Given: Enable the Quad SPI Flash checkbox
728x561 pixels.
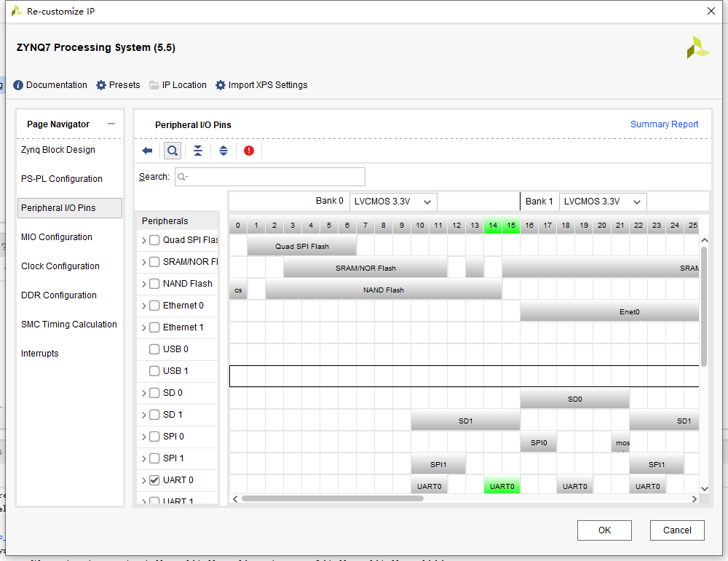Looking at the screenshot, I should [x=154, y=240].
